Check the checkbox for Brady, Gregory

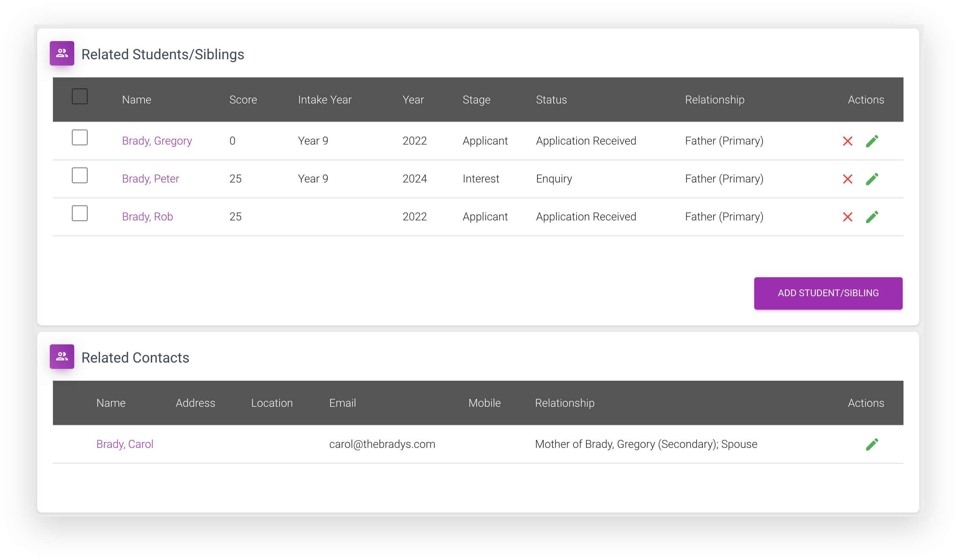[x=79, y=137]
